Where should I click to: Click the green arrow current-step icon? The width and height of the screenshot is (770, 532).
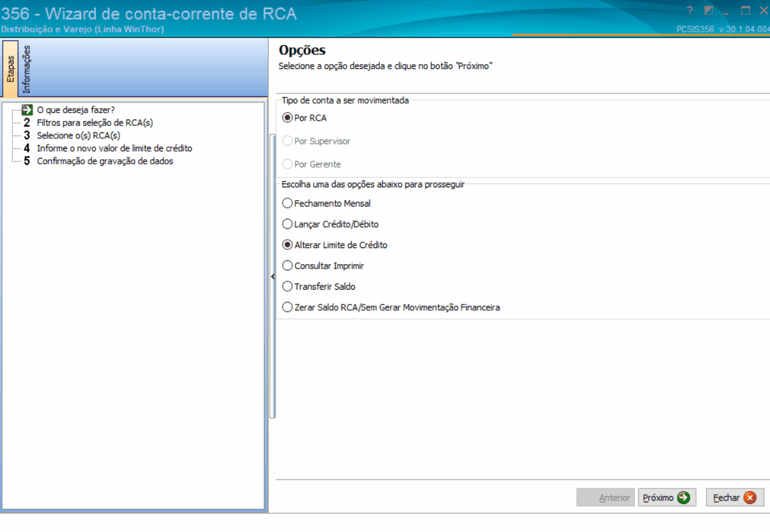point(27,109)
